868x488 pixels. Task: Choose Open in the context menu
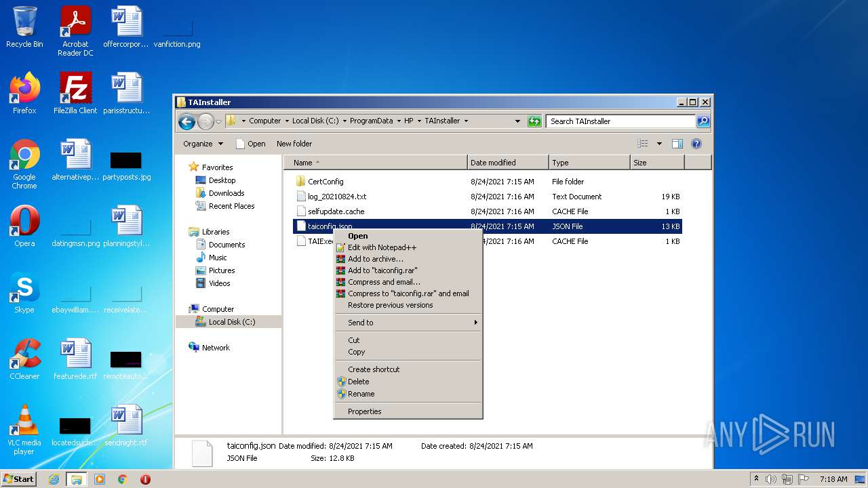(x=408, y=236)
